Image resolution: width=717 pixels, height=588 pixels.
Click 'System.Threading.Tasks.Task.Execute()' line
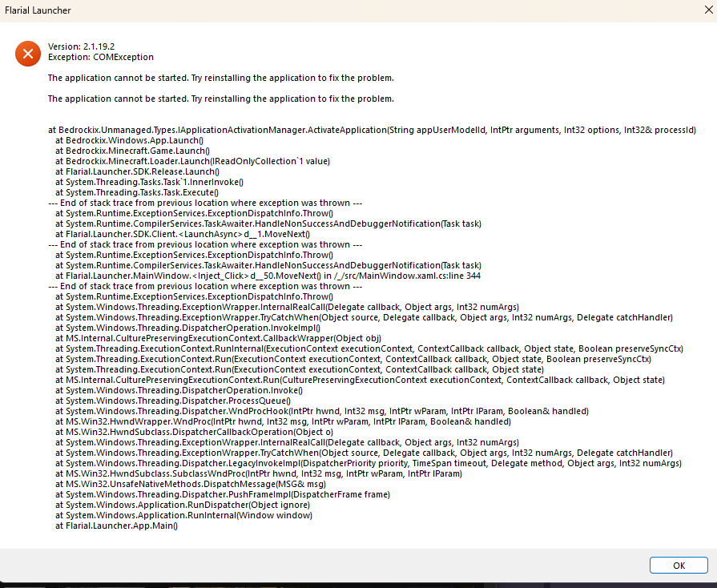[137, 192]
